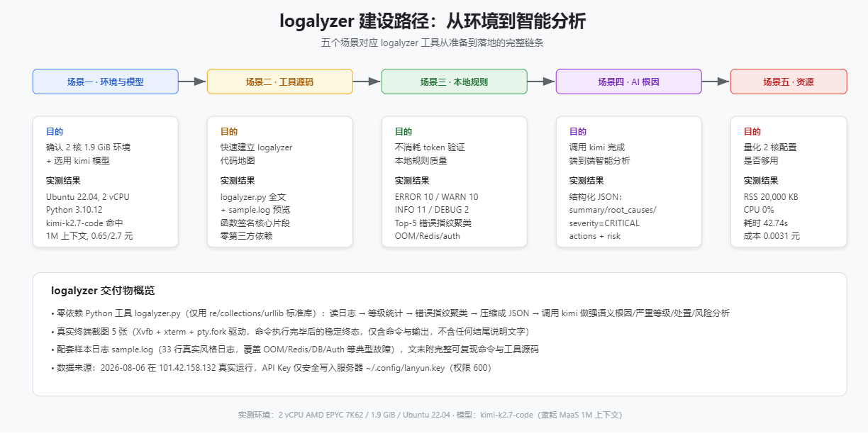Click "实测结果" heading in the 场景四 card
The height and width of the screenshot is (436, 868).
tap(586, 181)
